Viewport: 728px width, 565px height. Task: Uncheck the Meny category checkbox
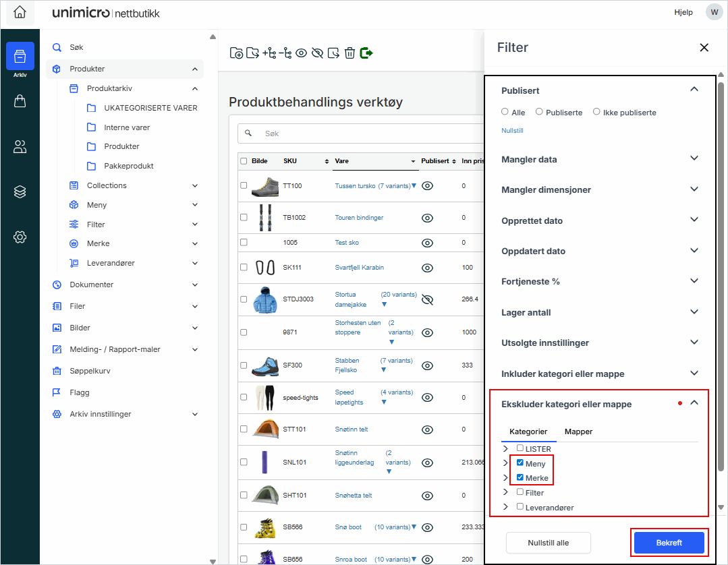520,463
